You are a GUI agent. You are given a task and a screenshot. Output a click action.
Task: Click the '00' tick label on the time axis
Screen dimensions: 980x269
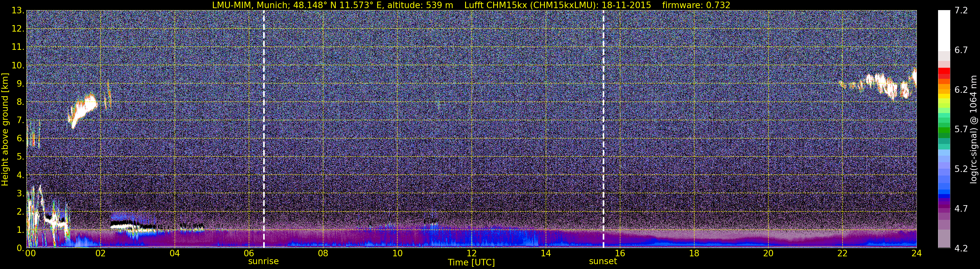click(x=31, y=253)
